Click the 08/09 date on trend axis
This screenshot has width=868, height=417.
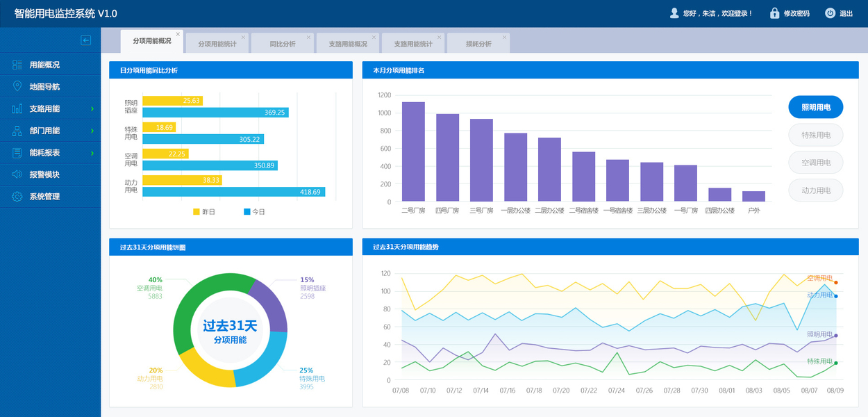click(835, 391)
